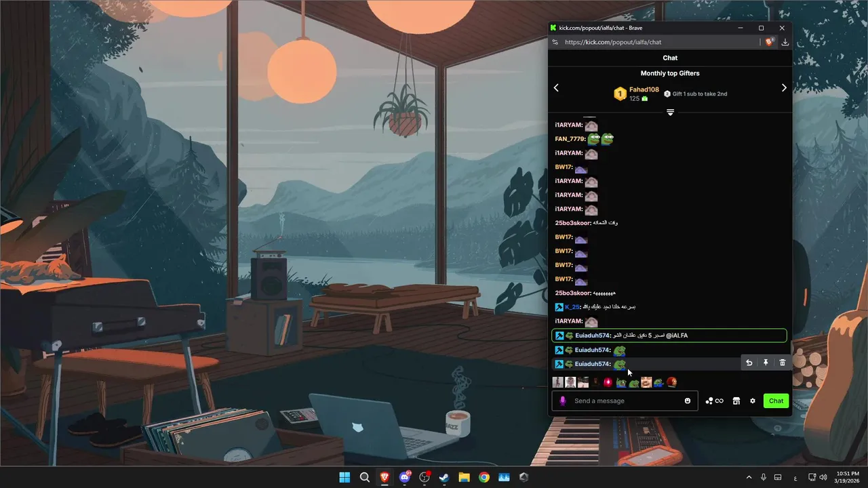Click username K_25 in chat

572,307
